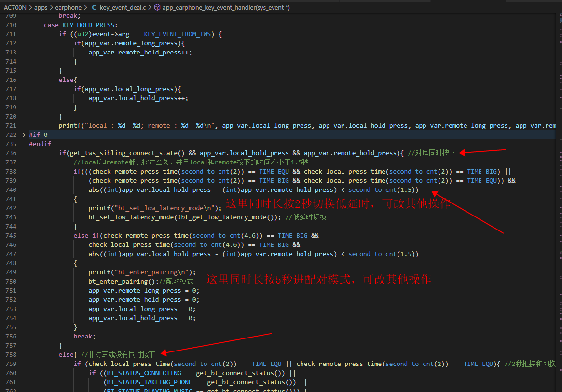
Task: Click break; statement on line 756
Action: tap(84, 336)
